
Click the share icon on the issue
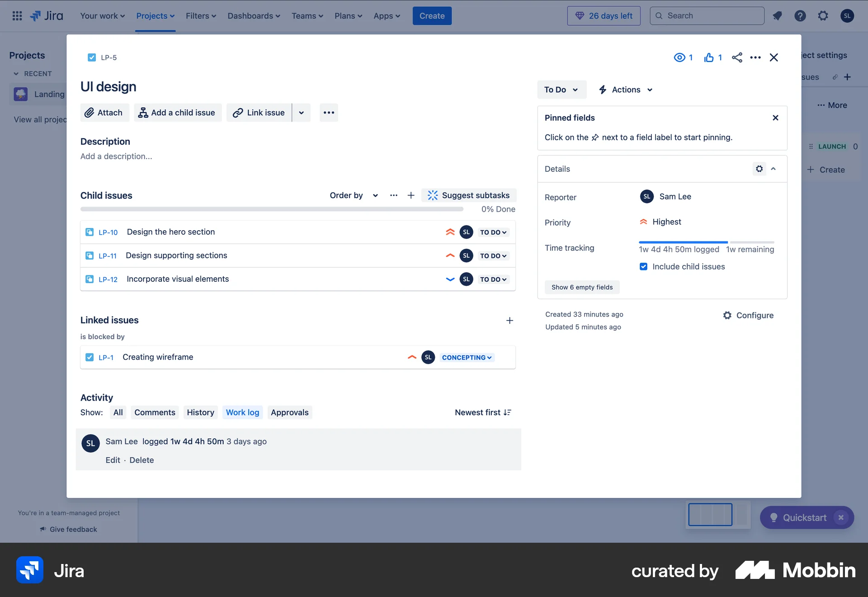tap(737, 57)
